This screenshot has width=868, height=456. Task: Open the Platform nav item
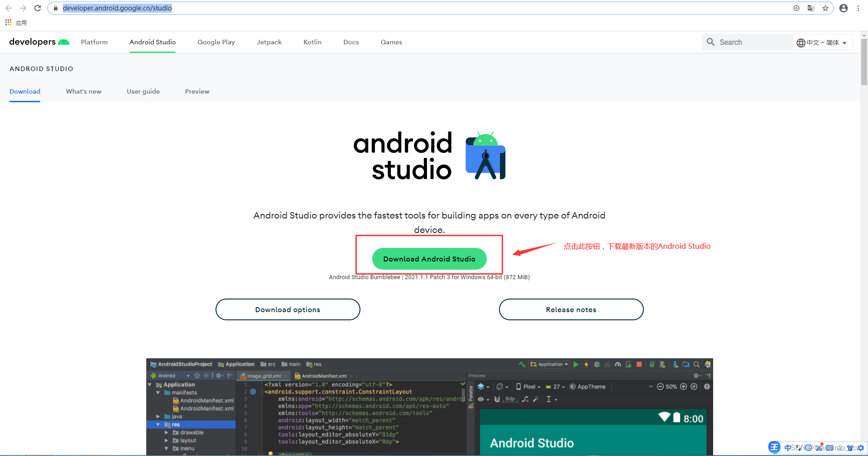94,42
